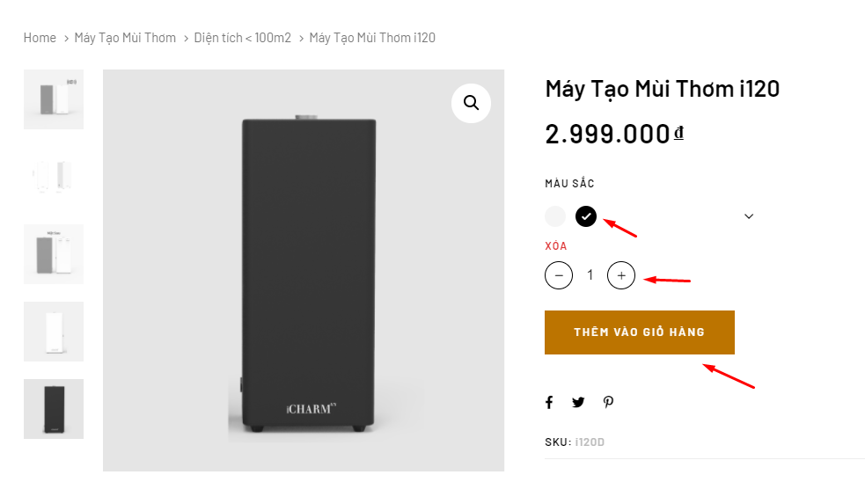View first thumbnail of gray and white devices

click(54, 99)
